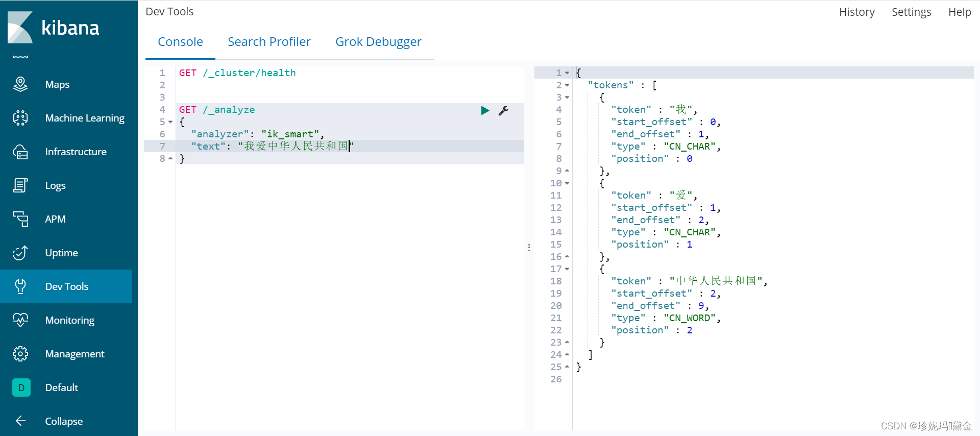Click the Default space avatar

tap(21, 387)
